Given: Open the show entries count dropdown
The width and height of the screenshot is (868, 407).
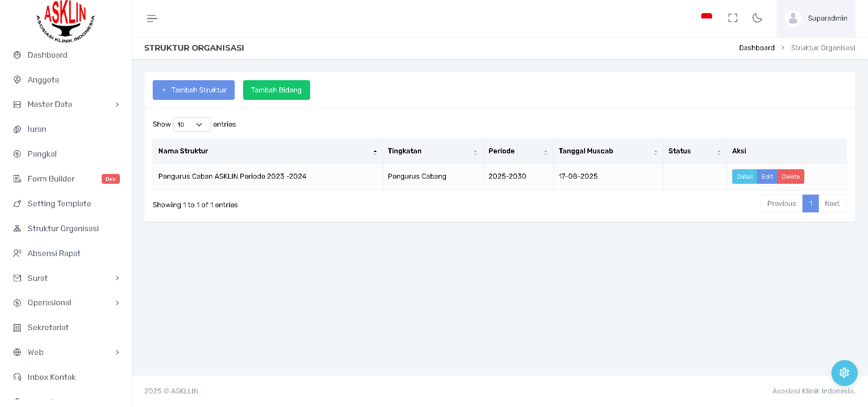Looking at the screenshot, I should click(192, 125).
